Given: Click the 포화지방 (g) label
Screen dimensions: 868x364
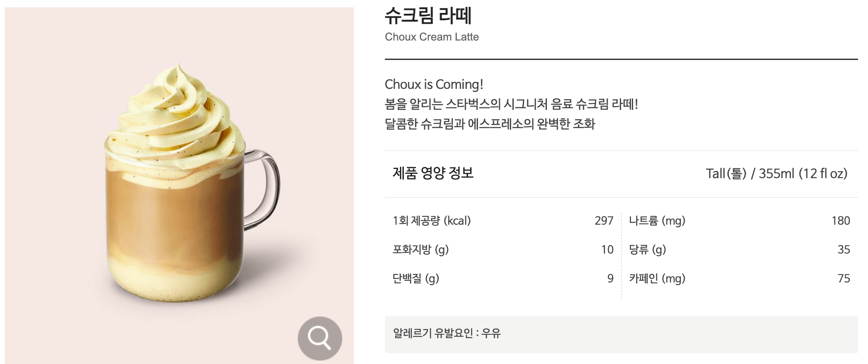Looking at the screenshot, I should (x=420, y=250).
